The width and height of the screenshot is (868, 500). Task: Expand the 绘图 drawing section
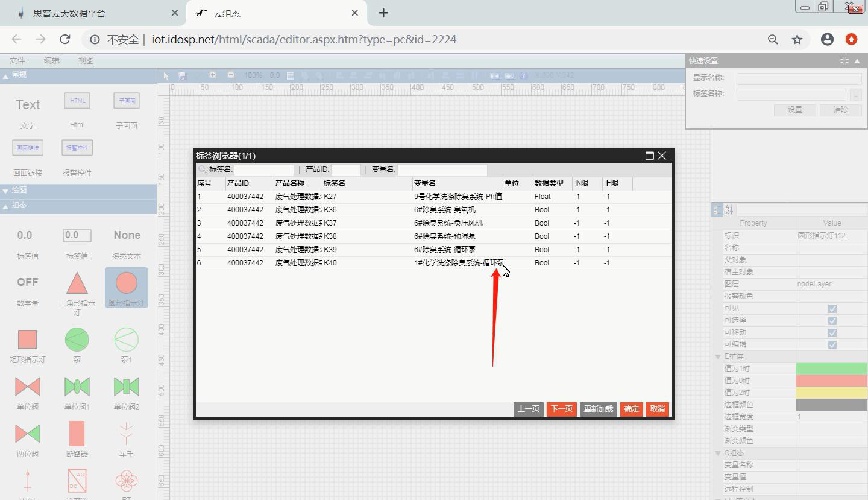pos(6,191)
